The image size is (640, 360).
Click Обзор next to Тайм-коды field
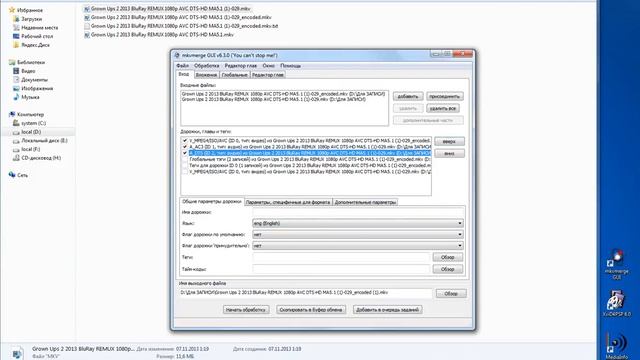click(448, 269)
